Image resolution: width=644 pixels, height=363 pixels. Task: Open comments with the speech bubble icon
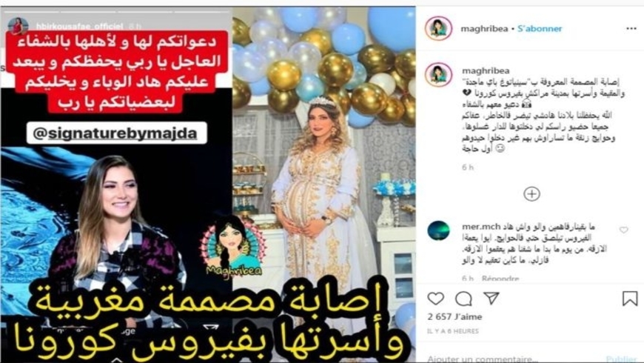tap(463, 299)
